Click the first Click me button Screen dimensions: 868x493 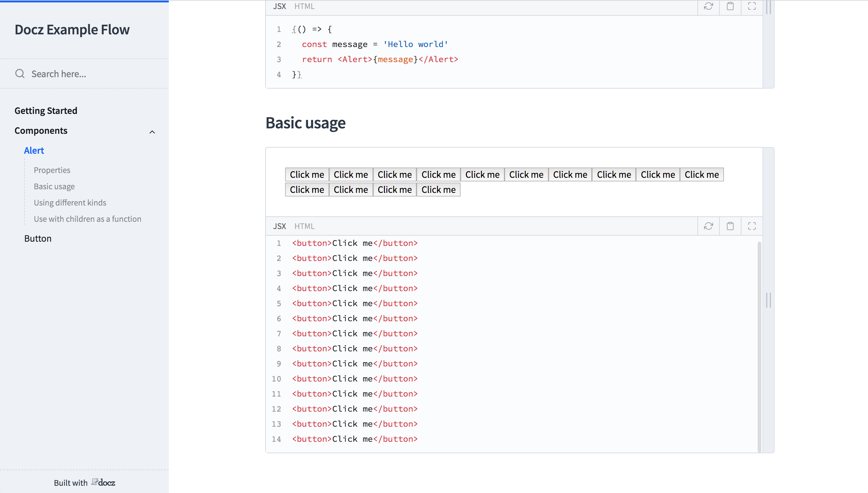[307, 174]
